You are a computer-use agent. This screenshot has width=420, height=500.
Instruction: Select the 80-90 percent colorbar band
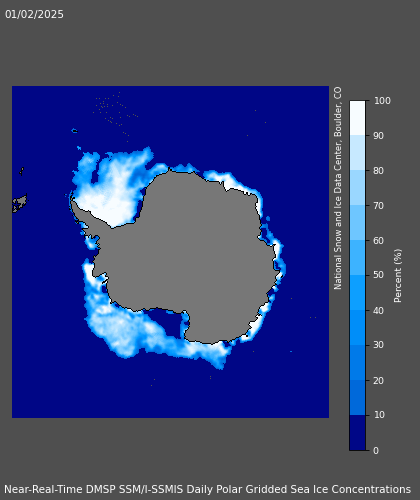tap(357, 153)
